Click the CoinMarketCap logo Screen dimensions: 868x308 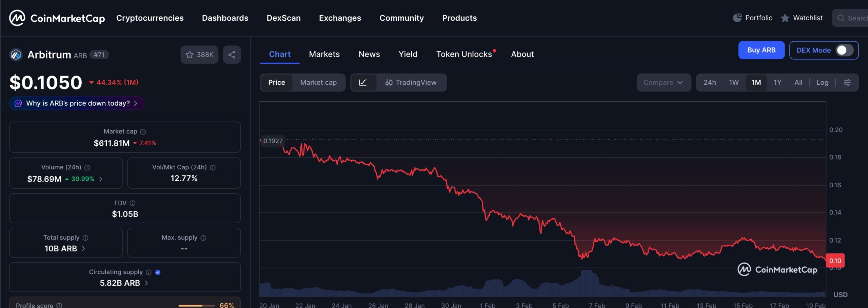57,18
